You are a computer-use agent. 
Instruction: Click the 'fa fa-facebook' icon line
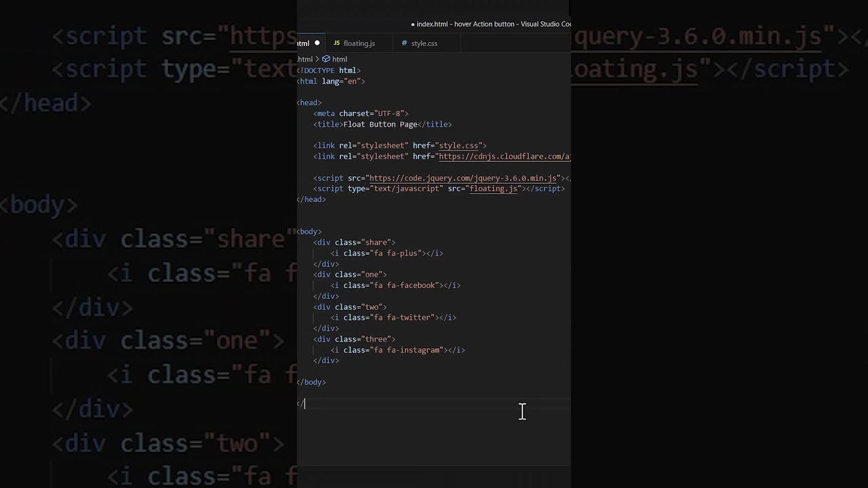click(x=395, y=285)
